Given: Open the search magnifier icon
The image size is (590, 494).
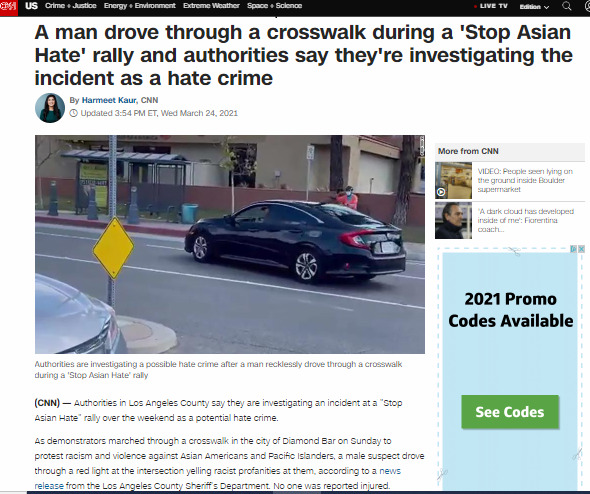Looking at the screenshot, I should coord(567,6).
